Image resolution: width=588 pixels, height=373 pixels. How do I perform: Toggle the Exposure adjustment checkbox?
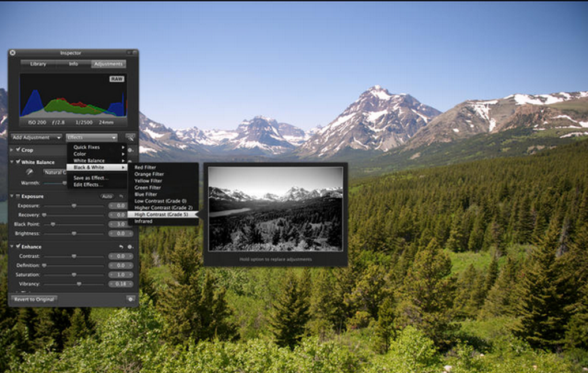click(x=18, y=196)
